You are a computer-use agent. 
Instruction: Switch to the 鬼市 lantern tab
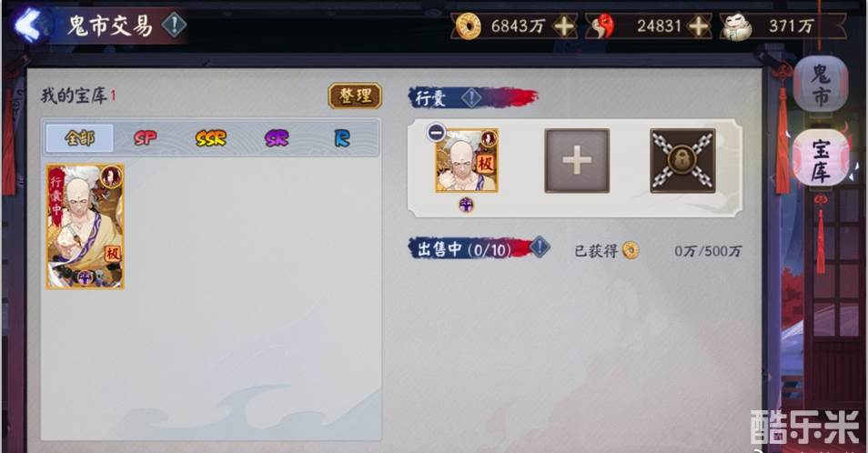pos(821,85)
